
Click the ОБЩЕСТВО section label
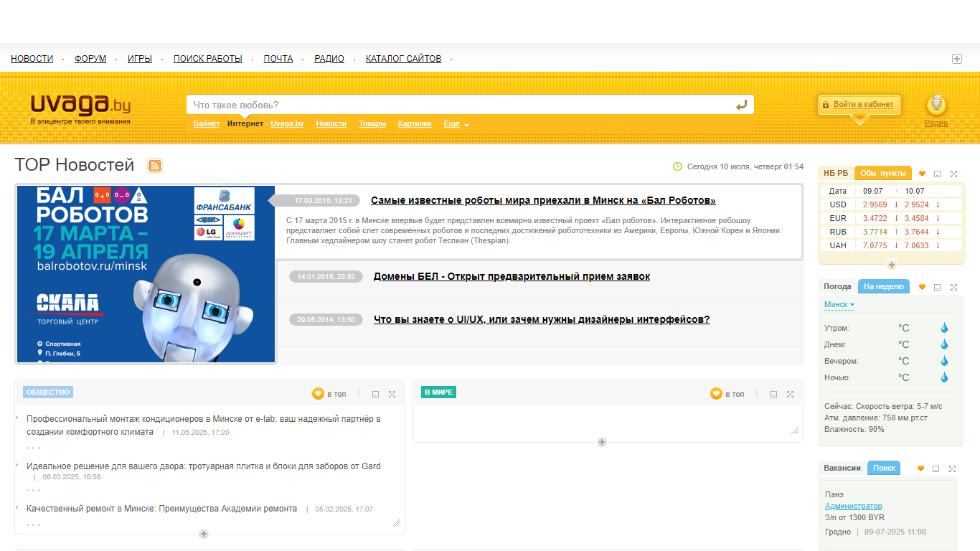click(48, 392)
